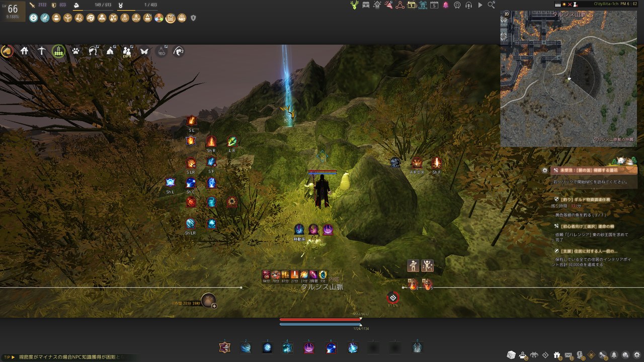The width and height of the screenshot is (644, 362).
Task: Open the garden fence icon
Action: point(58,51)
